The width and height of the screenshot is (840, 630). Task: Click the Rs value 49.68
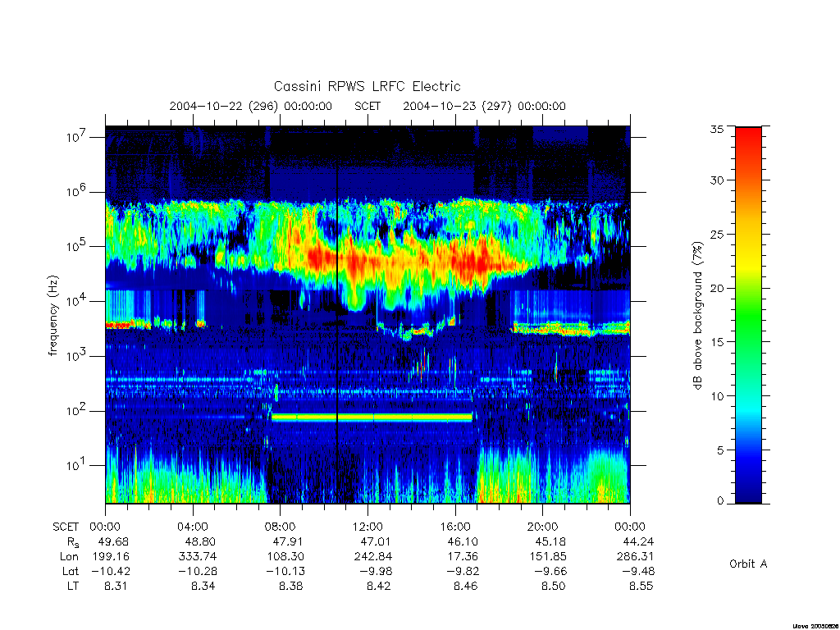tap(113, 541)
